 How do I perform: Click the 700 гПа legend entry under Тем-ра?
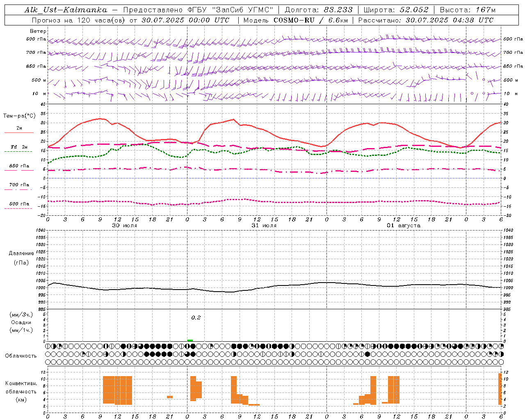pos(19,185)
